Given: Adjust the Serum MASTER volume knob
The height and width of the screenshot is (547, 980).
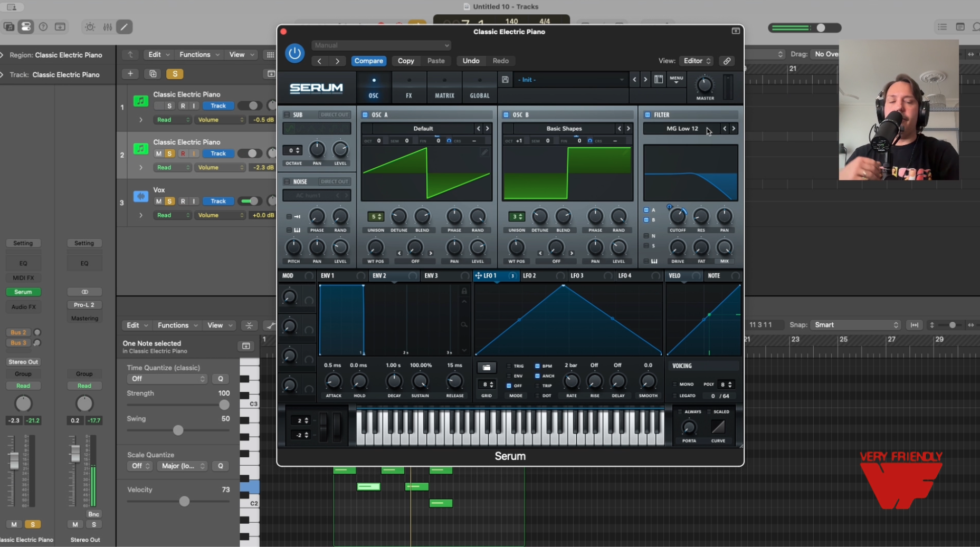Looking at the screenshot, I should point(705,85).
